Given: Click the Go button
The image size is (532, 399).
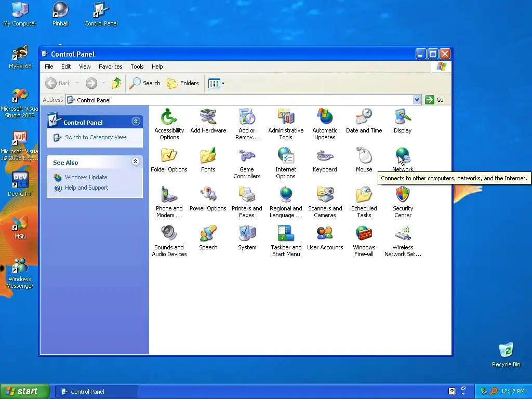Looking at the screenshot, I should click(435, 100).
